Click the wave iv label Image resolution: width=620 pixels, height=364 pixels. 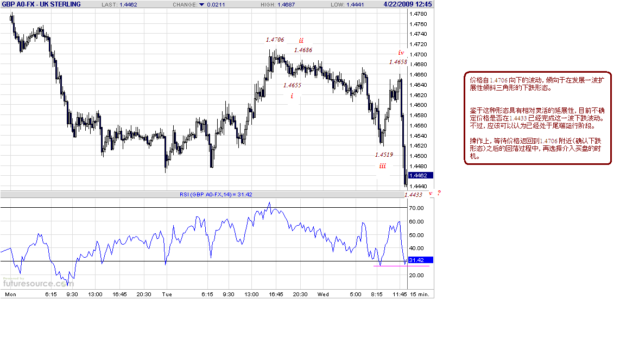(401, 53)
